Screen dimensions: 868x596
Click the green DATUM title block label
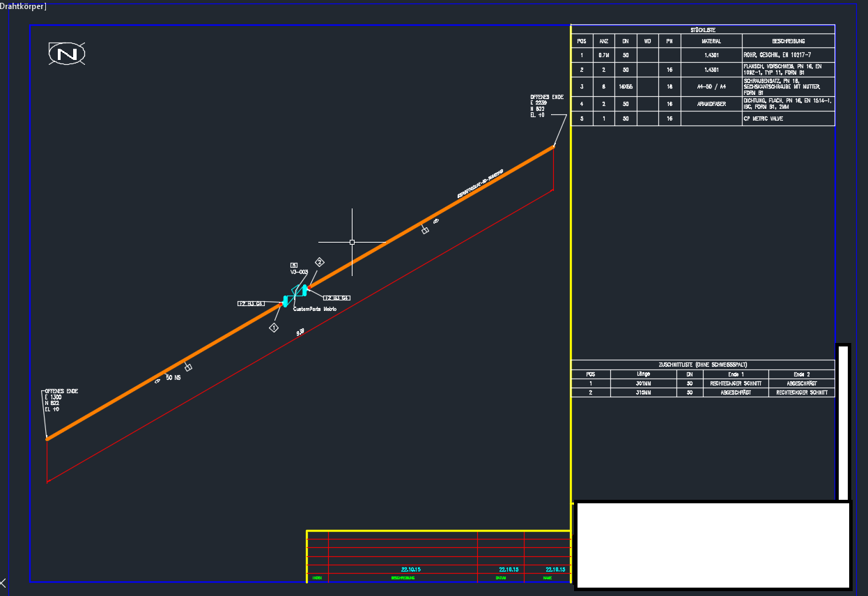(x=500, y=578)
